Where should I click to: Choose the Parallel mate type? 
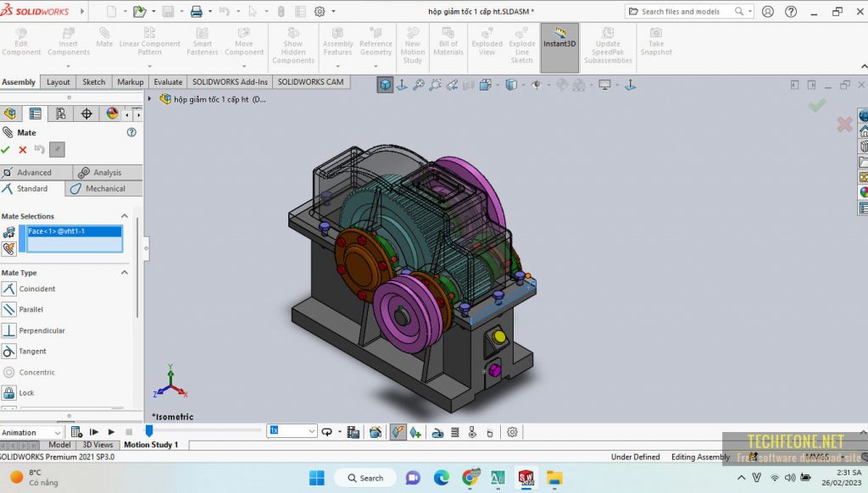coord(31,309)
